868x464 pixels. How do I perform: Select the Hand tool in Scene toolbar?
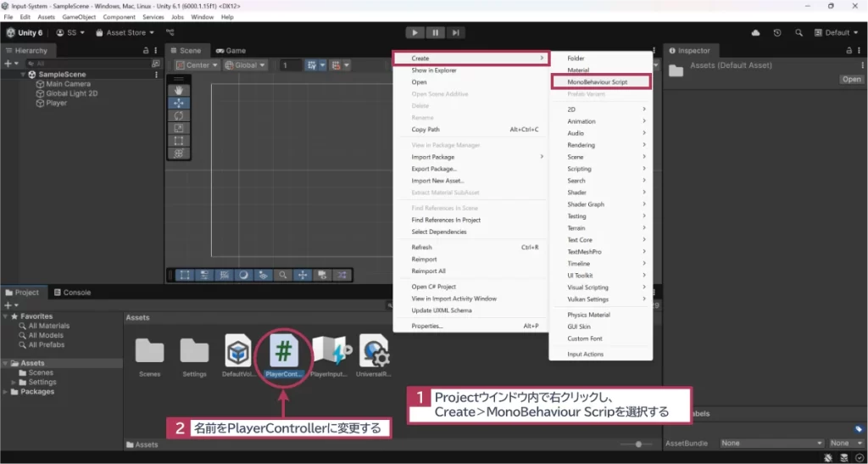click(178, 90)
